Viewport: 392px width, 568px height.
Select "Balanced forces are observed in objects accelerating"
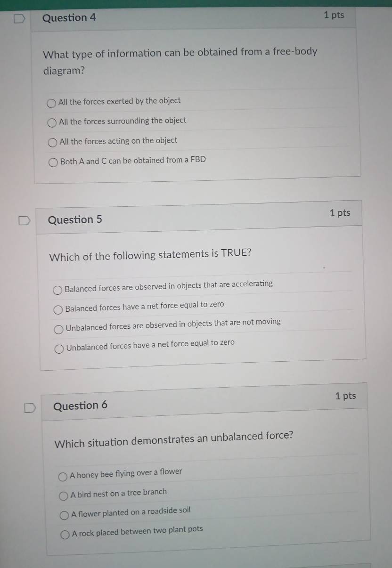click(x=58, y=290)
